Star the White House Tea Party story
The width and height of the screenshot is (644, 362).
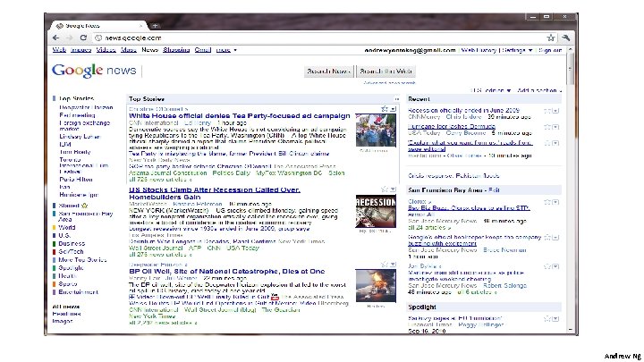click(x=385, y=109)
